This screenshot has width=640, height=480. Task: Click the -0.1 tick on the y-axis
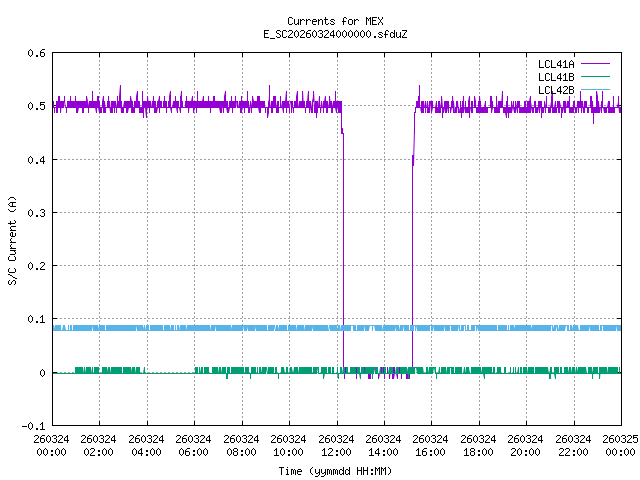(x=33, y=426)
